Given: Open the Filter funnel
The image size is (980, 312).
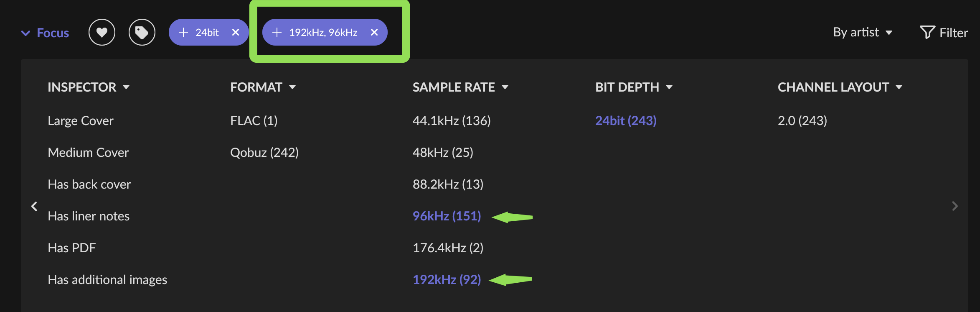Looking at the screenshot, I should pos(944,32).
